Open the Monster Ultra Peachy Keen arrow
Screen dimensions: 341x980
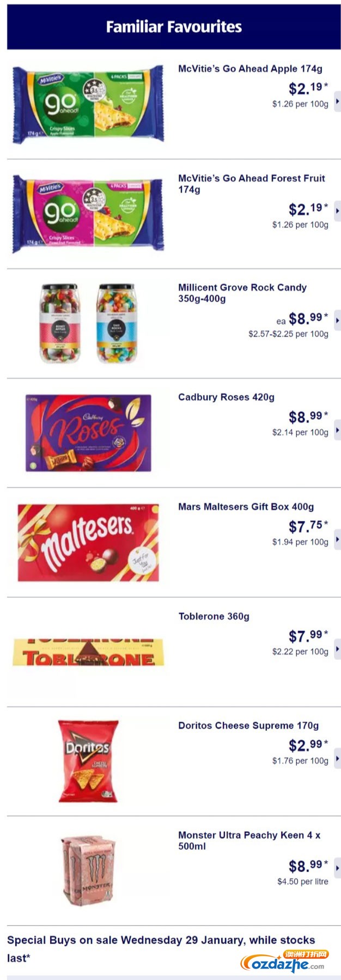(x=337, y=868)
